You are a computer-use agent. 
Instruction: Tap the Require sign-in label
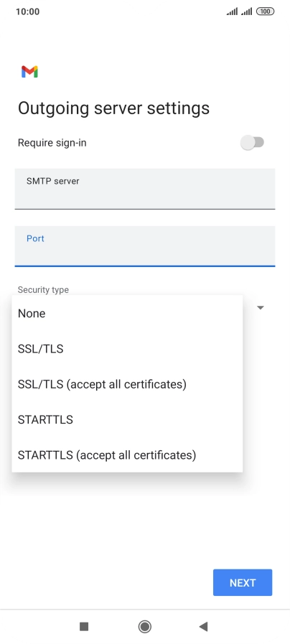(52, 143)
